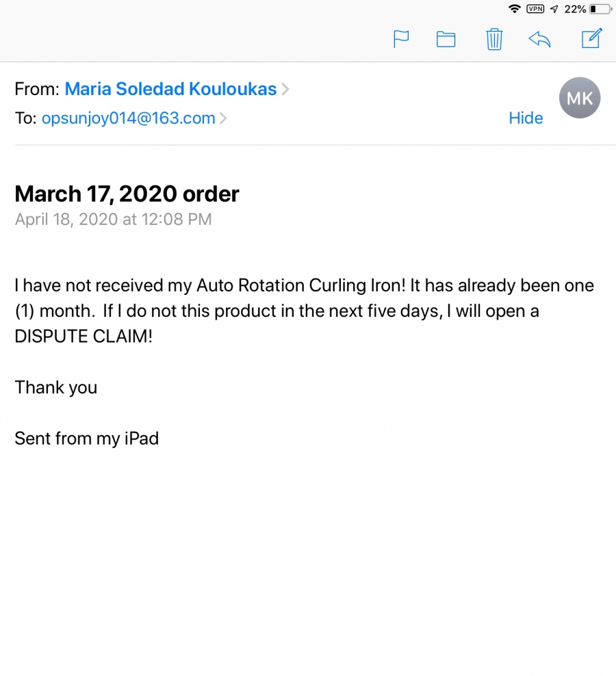Viewport: 616px width, 676px height.
Task: Tap the April 18, 2020 date line
Action: 114,220
